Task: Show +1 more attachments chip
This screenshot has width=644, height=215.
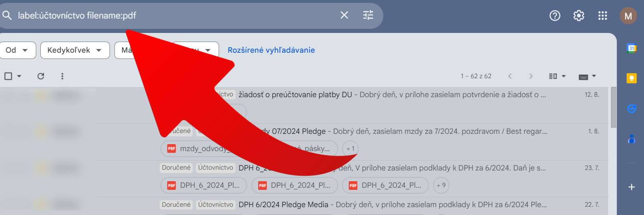Action: click(x=350, y=149)
